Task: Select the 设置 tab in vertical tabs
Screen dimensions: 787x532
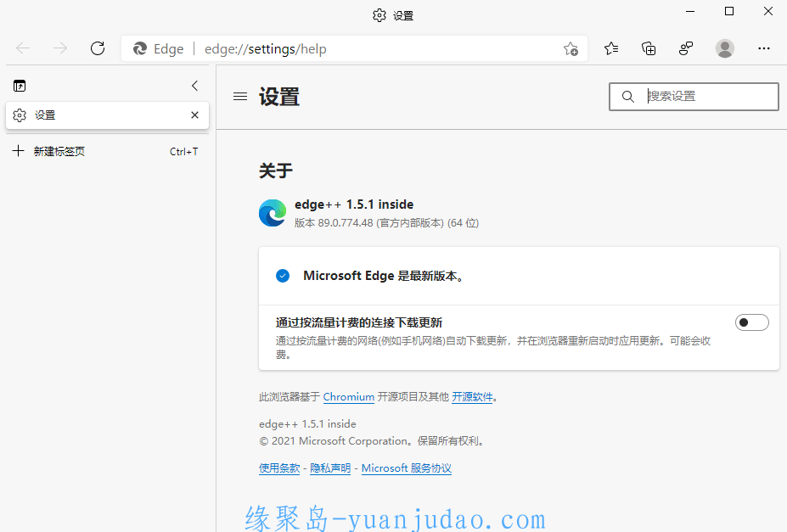Action: 107,115
